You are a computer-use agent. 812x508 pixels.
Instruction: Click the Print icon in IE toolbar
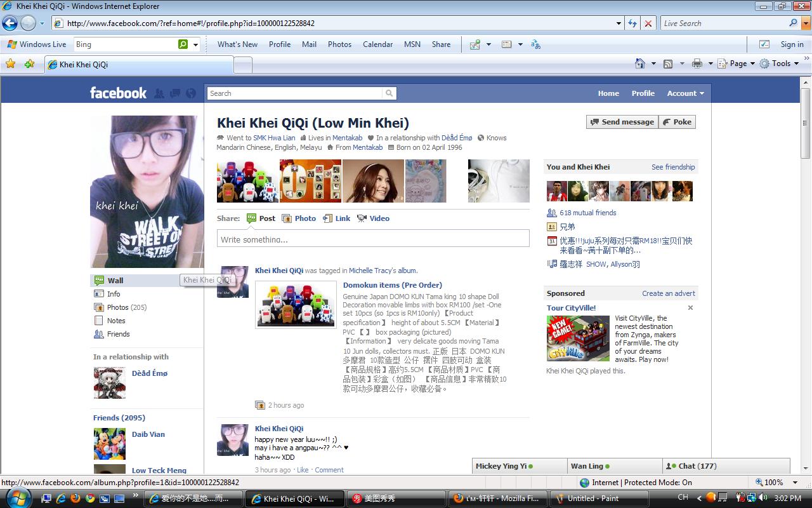pos(697,63)
